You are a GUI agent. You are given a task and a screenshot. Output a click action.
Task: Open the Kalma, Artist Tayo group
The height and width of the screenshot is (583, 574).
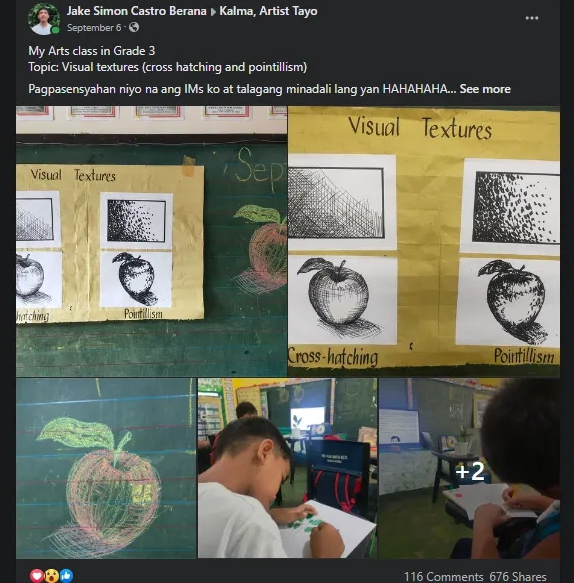(x=268, y=11)
